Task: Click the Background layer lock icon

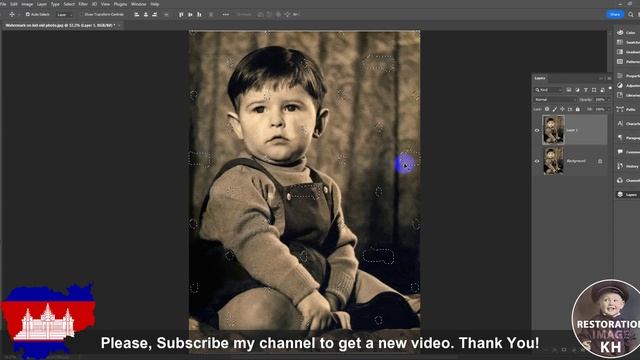Action: point(600,161)
